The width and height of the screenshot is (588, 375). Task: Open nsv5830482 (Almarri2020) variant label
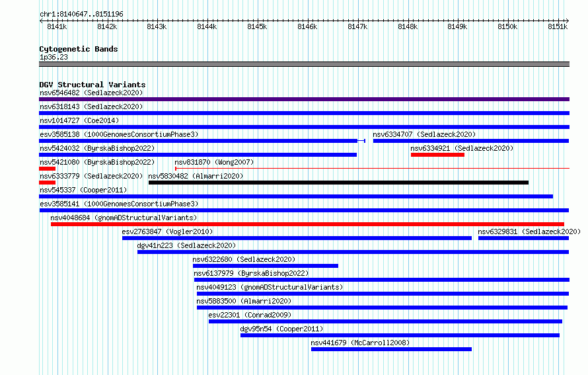click(x=196, y=176)
